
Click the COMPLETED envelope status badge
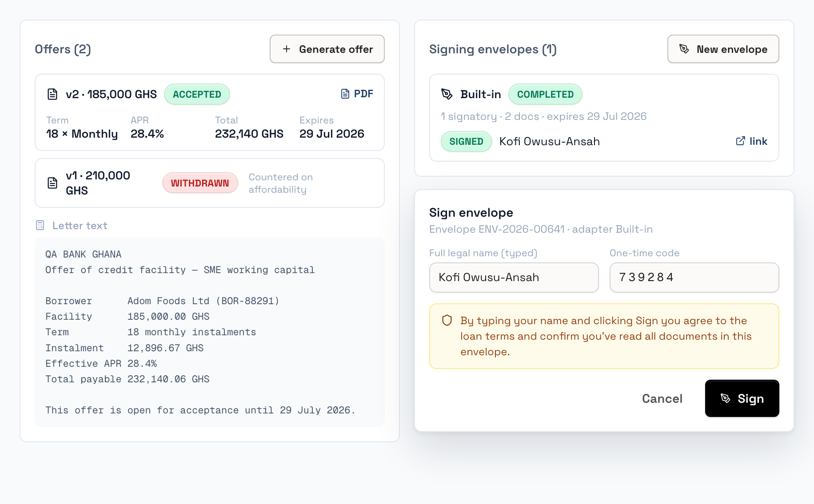click(x=545, y=94)
